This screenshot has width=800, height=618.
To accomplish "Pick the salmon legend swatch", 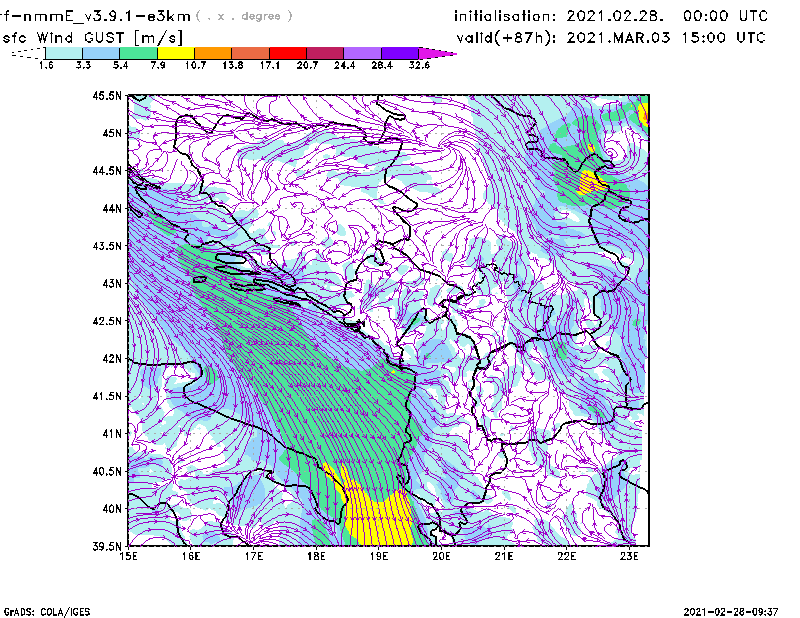I will [251, 53].
